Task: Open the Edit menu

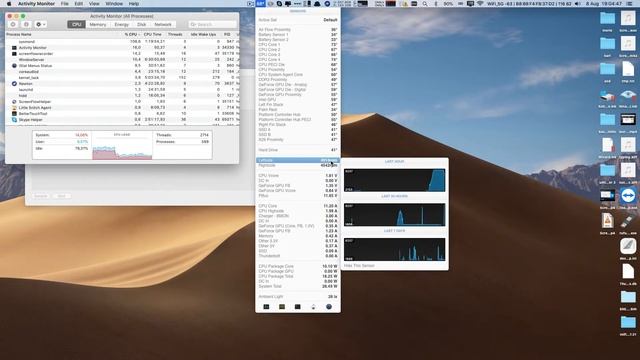Action: pos(78,4)
